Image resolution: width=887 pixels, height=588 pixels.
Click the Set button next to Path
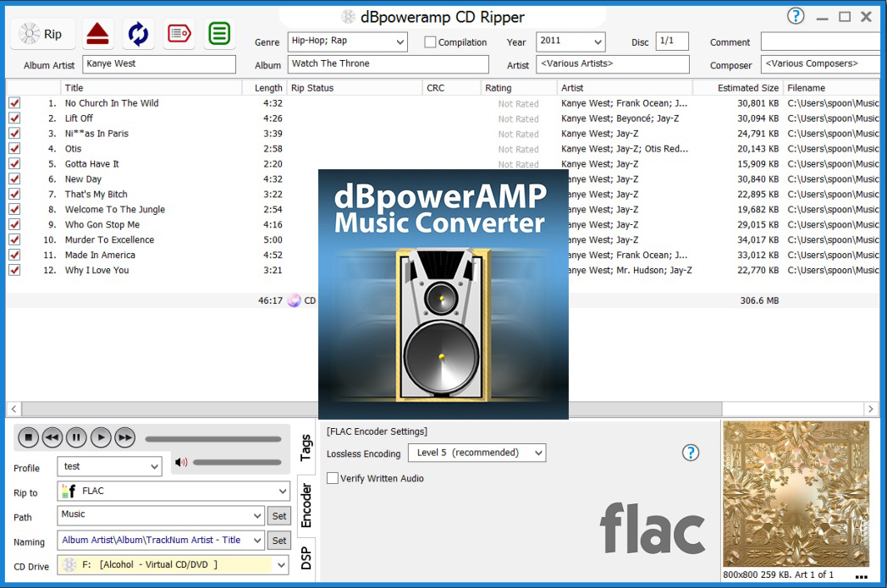click(x=279, y=516)
